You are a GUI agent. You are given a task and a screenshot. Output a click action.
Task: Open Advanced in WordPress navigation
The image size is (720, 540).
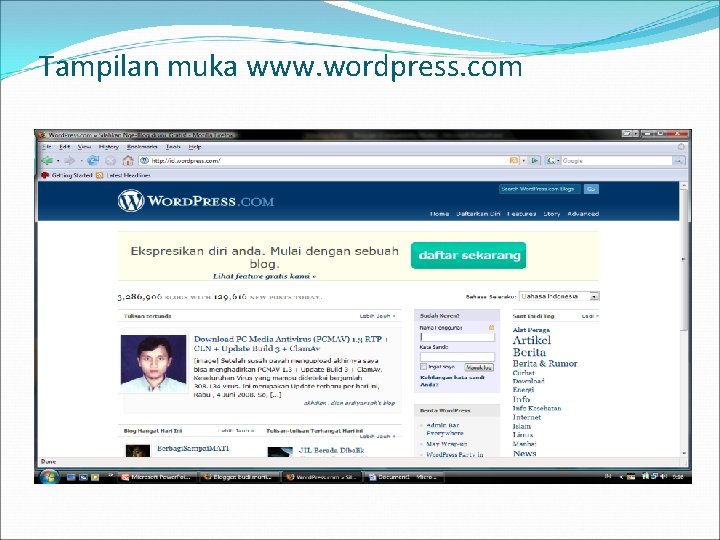(583, 214)
